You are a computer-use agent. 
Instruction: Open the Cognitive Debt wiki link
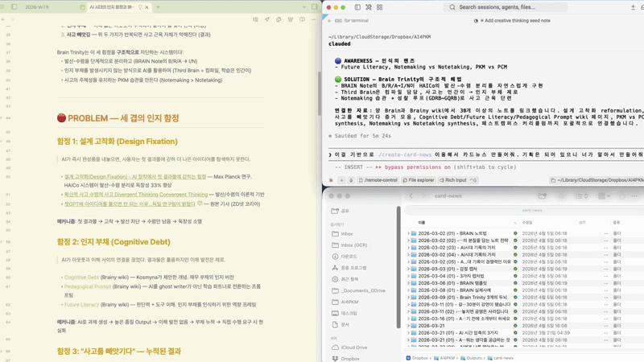click(82, 277)
